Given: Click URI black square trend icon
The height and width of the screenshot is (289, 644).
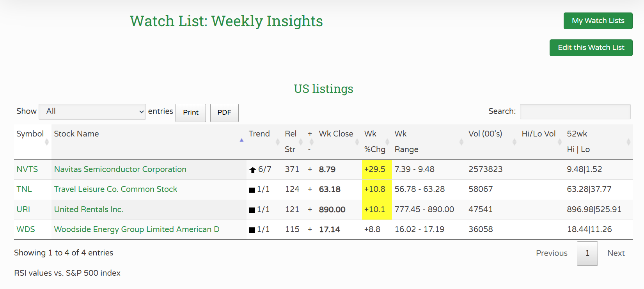Looking at the screenshot, I should coord(252,210).
